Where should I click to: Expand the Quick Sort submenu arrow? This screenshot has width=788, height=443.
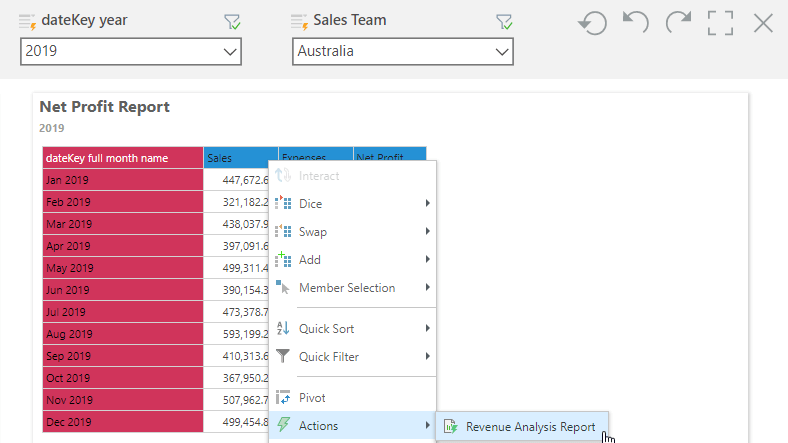427,328
